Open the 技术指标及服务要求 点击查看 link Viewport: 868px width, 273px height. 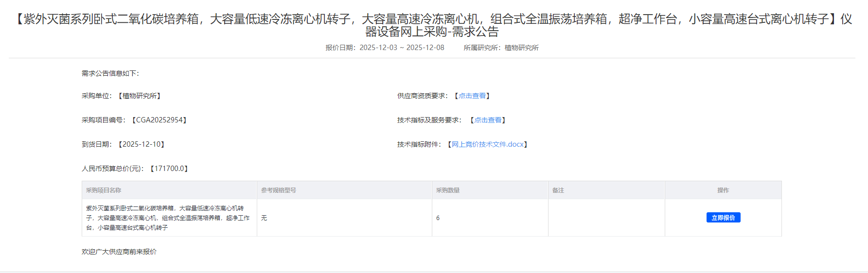(487, 120)
